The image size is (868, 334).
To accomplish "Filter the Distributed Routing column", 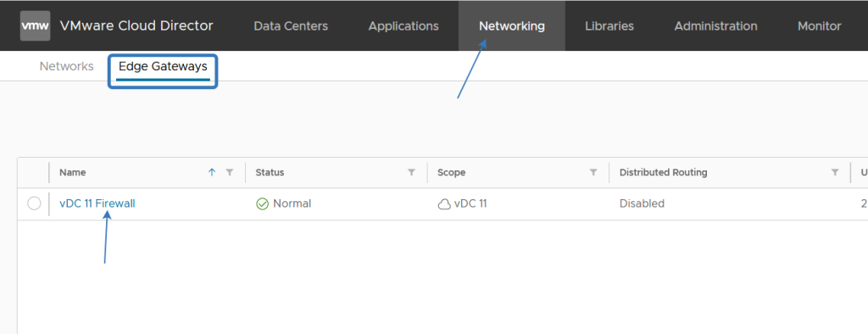I will 835,172.
